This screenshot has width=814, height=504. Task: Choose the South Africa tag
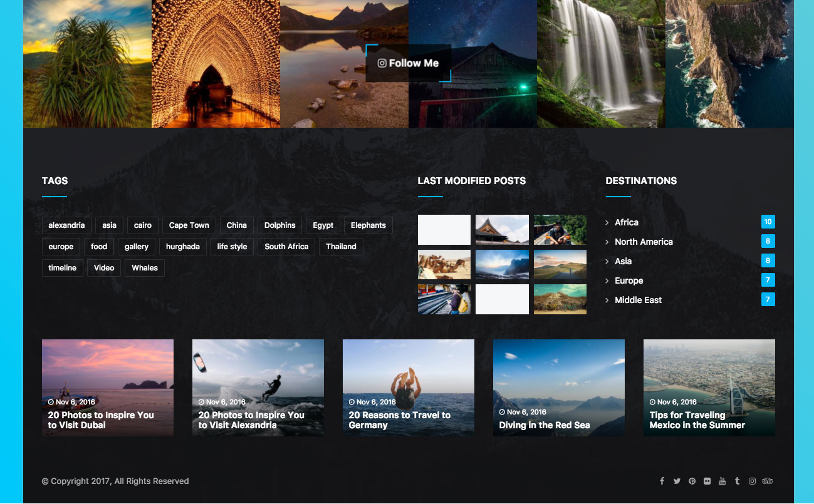click(286, 247)
